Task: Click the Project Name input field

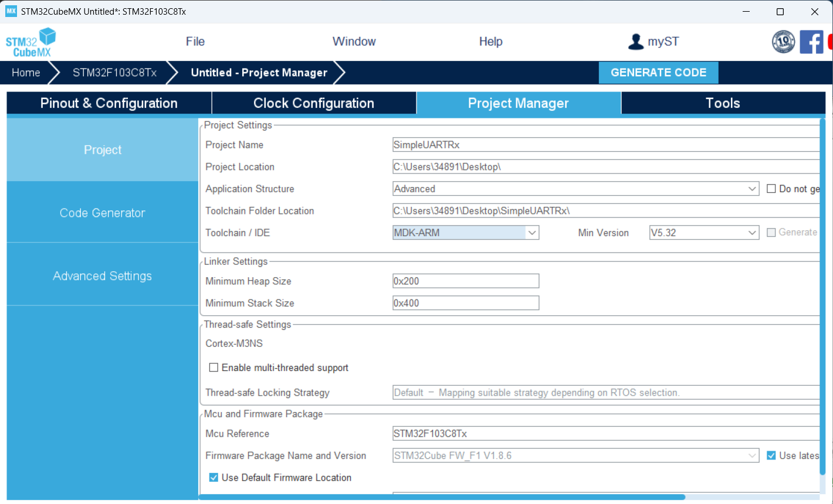Action: pyautogui.click(x=606, y=145)
